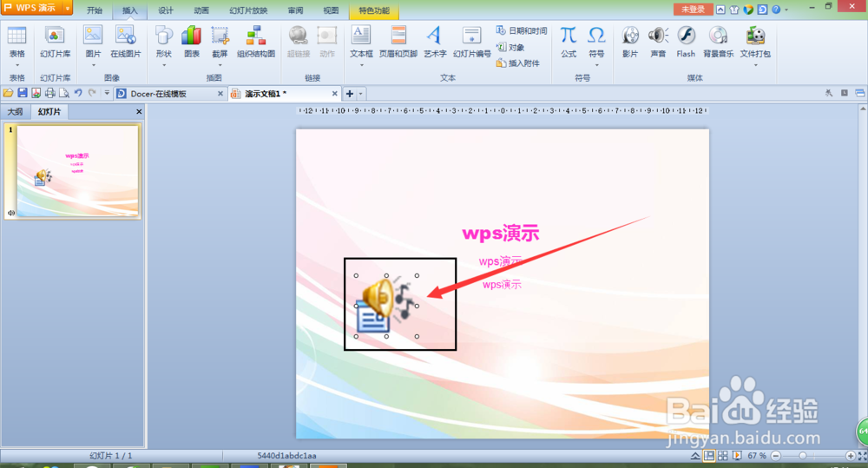Expand the 符号 dropdown arrow
This screenshot has height=468, width=868.
point(596,65)
